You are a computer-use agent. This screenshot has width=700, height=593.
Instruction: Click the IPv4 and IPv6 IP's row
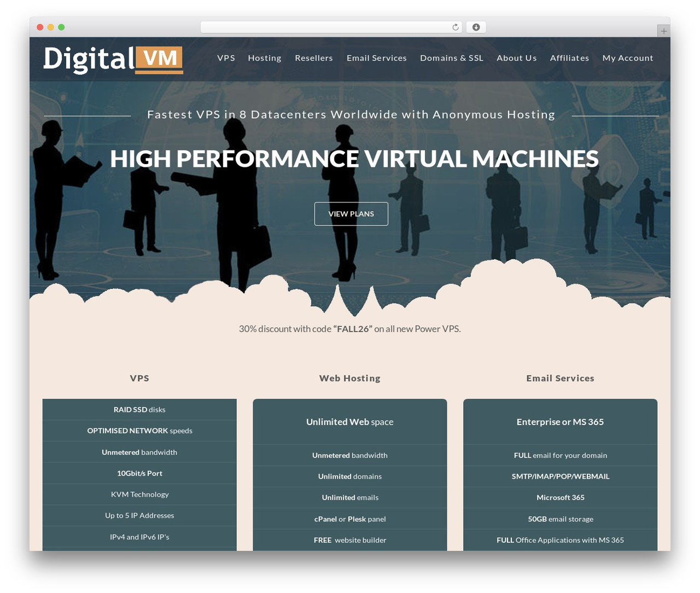coord(139,537)
